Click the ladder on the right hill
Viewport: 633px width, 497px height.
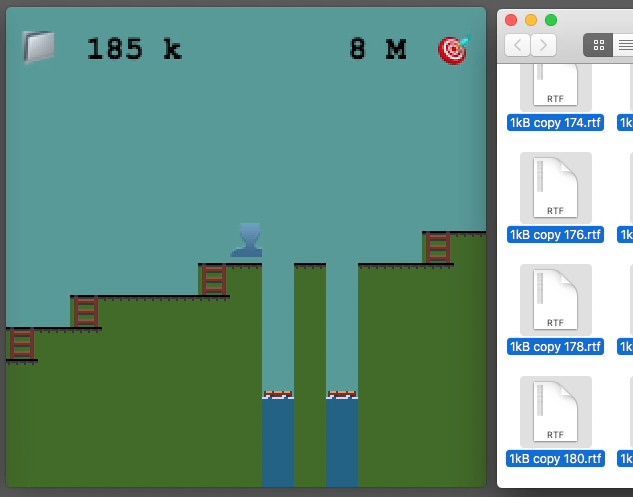(x=438, y=247)
